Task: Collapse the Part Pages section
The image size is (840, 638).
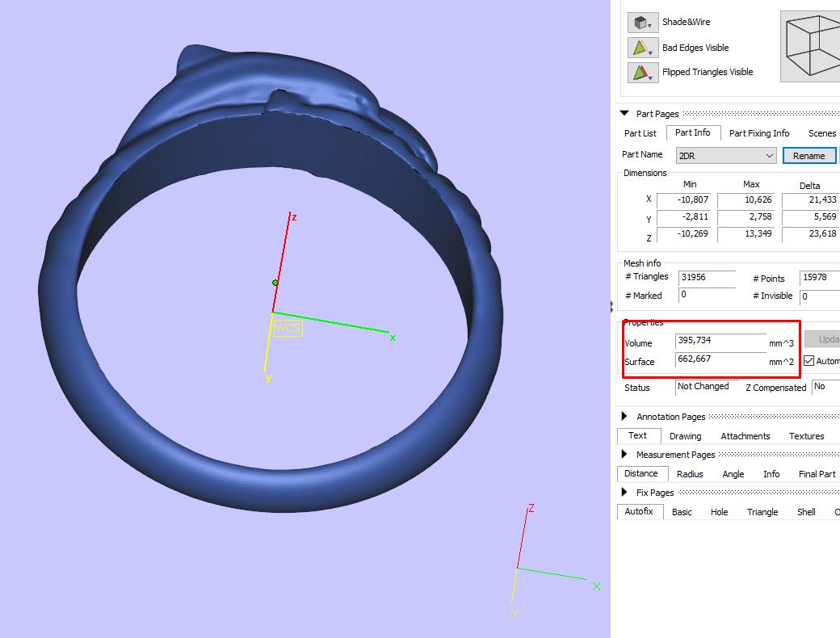Action: click(624, 114)
